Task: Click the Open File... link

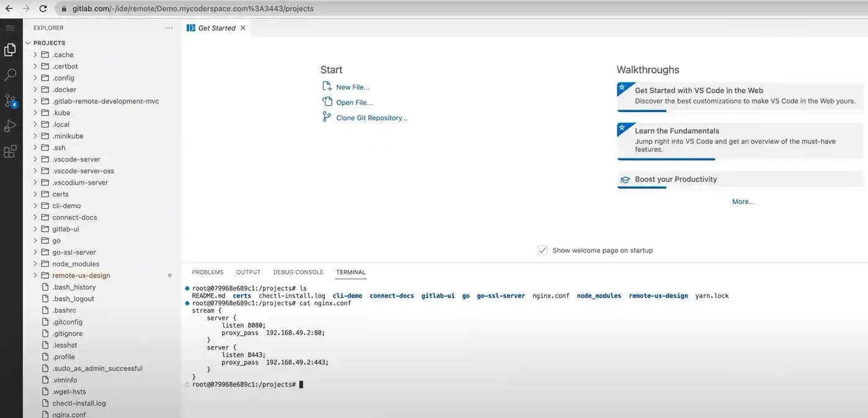Action: [x=355, y=102]
